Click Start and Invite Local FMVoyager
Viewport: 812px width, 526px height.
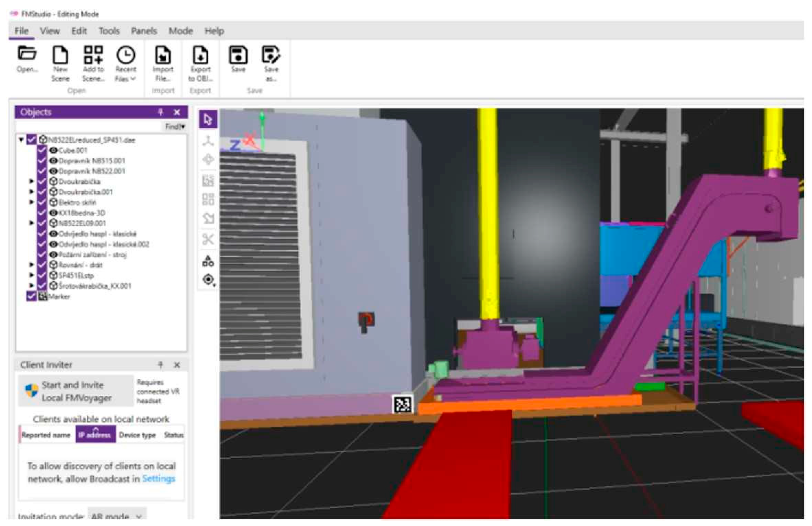[76, 391]
